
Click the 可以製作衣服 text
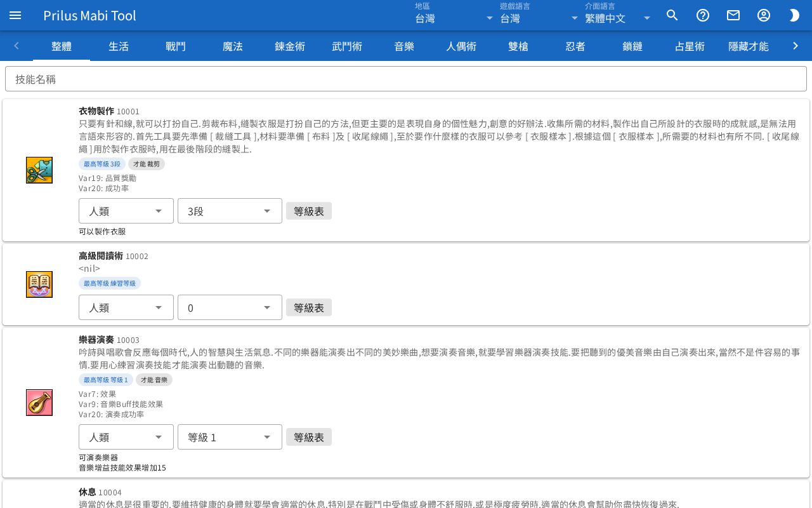[102, 231]
